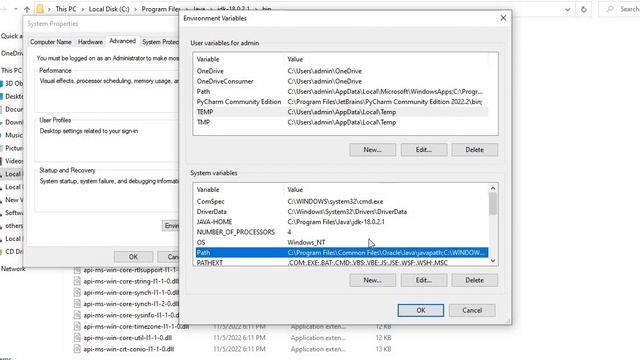Select ComSpec system variable row
Screen dimensions: 640x360
[x=342, y=201]
